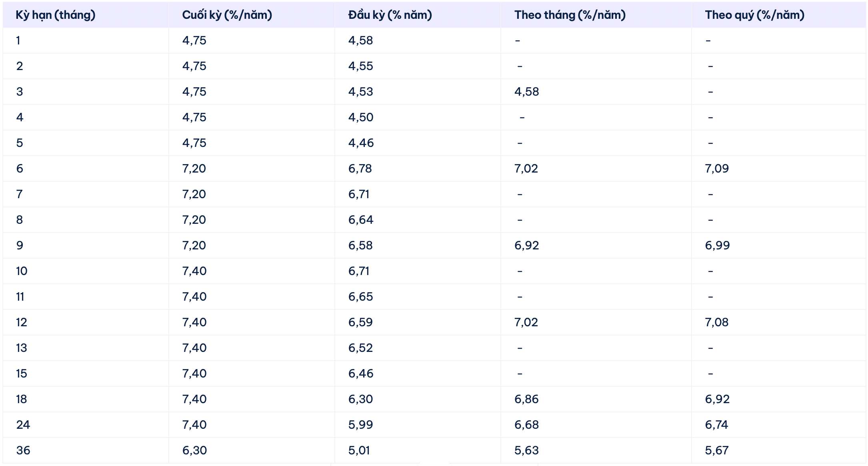The image size is (868, 466).
Task: Click the 6,30 end-of-term rate cell
Action: pos(194,450)
